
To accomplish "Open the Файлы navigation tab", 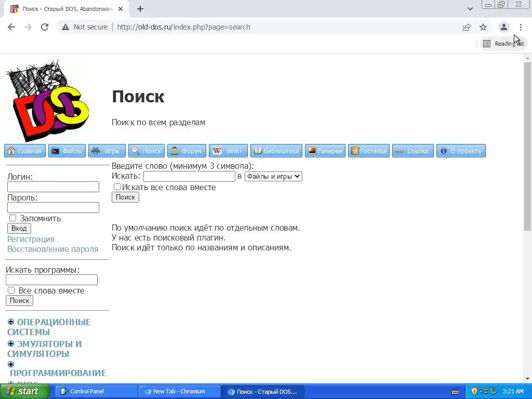I will coord(67,151).
